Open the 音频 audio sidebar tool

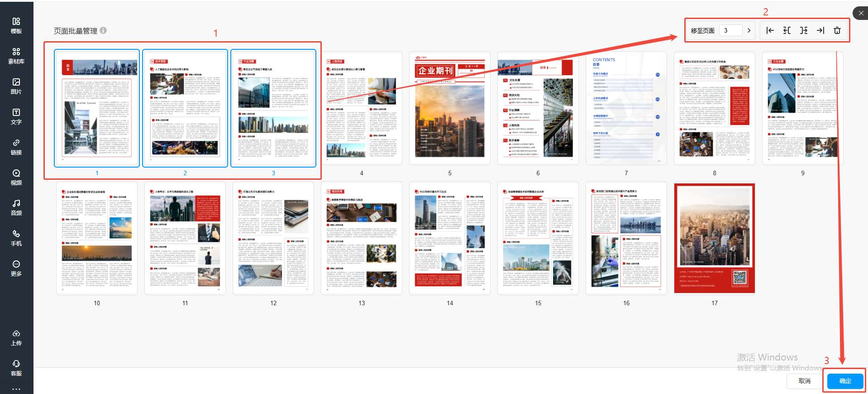pyautogui.click(x=16, y=207)
